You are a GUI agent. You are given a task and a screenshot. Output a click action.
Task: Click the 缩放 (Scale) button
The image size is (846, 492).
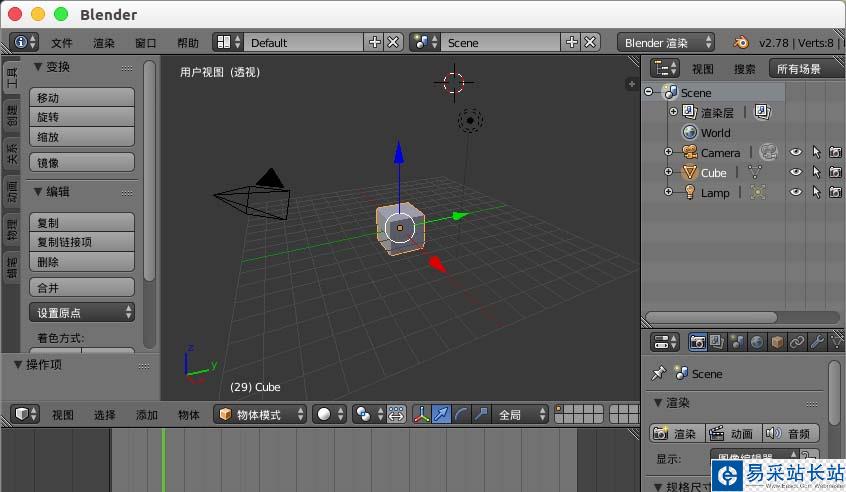[x=81, y=136]
